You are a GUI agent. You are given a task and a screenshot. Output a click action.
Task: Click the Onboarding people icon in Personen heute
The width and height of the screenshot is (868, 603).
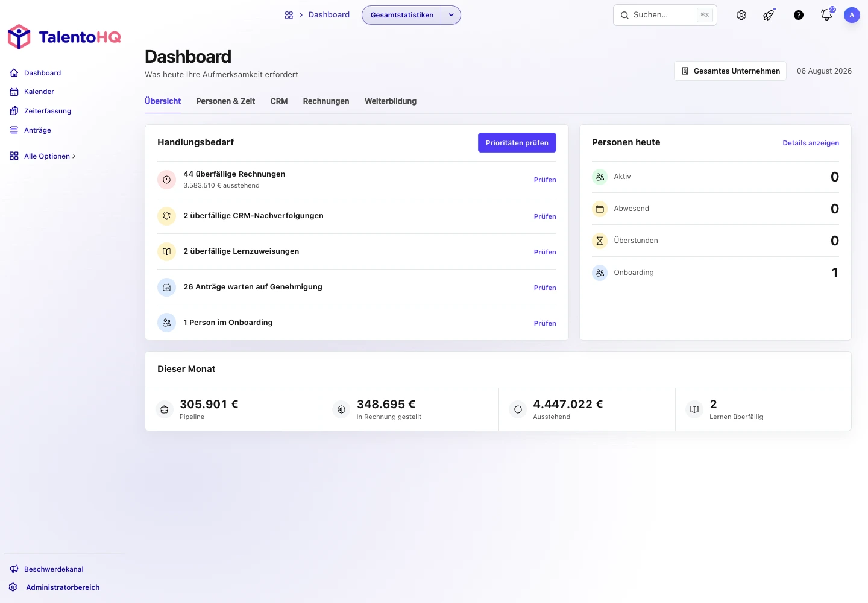click(x=600, y=273)
